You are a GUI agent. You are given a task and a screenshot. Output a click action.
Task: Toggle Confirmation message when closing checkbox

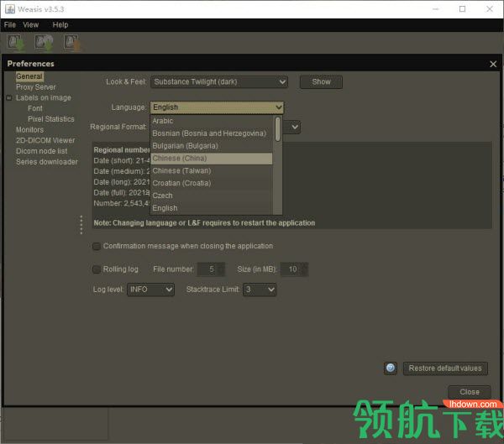tap(96, 246)
